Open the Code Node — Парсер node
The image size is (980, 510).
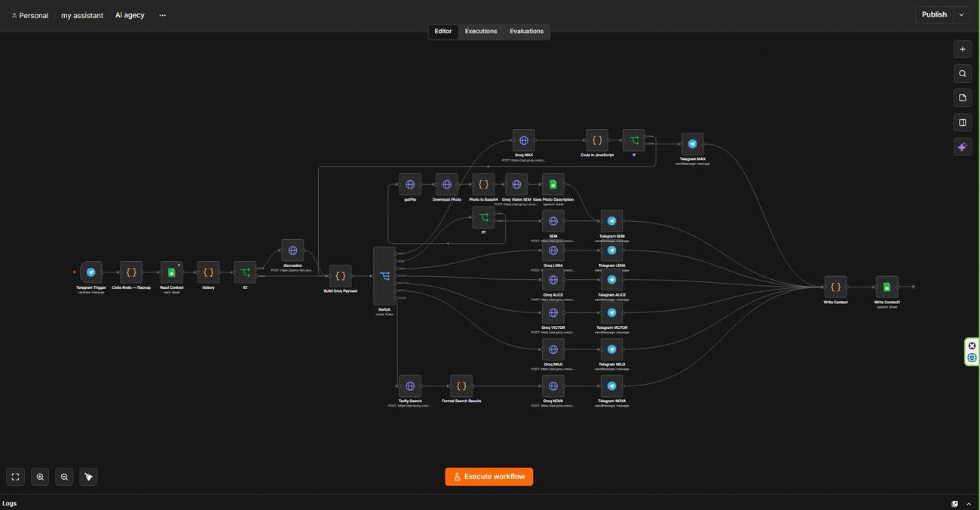click(x=131, y=272)
